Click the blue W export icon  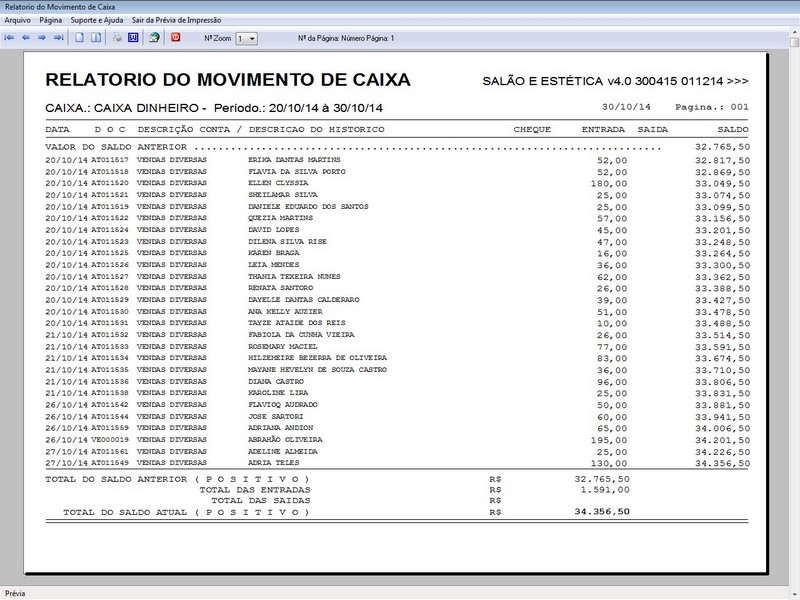pyautogui.click(x=132, y=38)
